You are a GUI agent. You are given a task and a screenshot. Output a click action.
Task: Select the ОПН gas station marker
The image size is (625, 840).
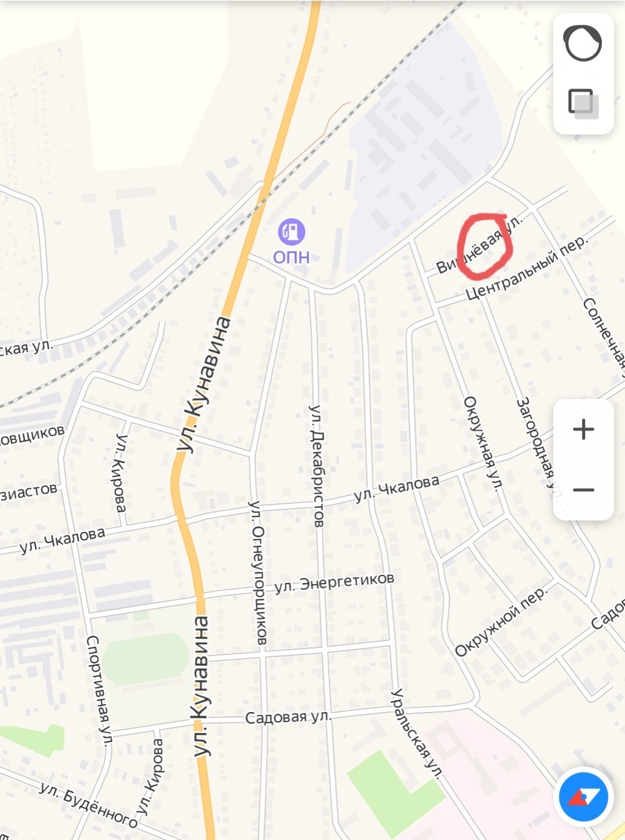click(x=292, y=232)
